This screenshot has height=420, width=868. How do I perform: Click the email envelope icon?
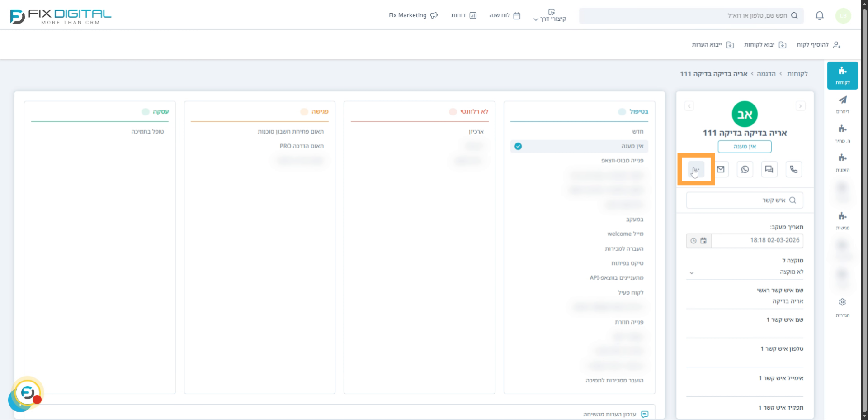pos(721,169)
